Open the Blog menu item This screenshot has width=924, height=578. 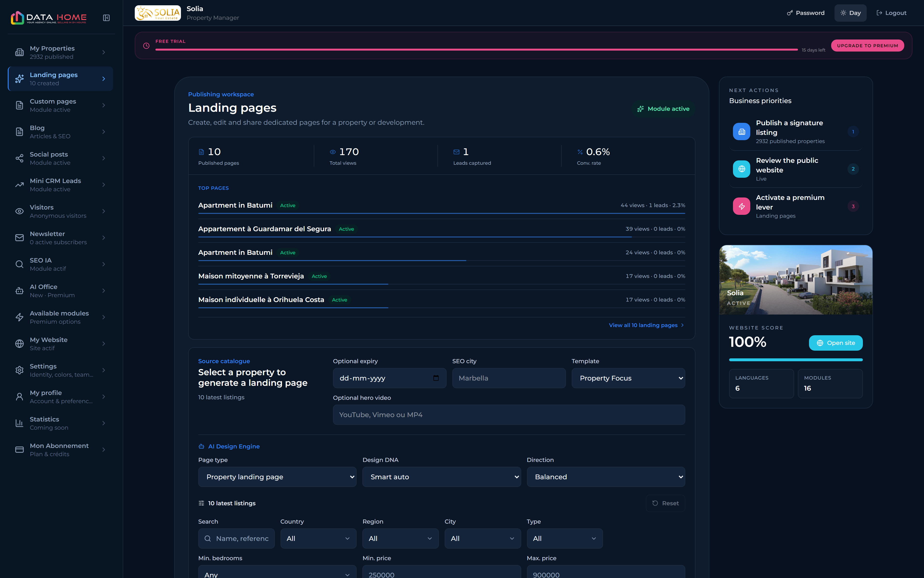(x=61, y=132)
